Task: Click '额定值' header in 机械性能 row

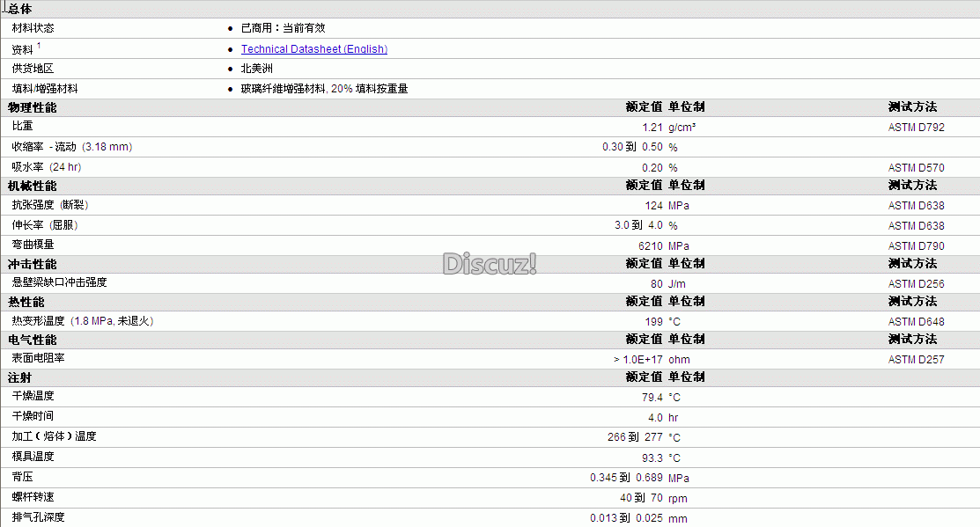Action: pyautogui.click(x=644, y=186)
